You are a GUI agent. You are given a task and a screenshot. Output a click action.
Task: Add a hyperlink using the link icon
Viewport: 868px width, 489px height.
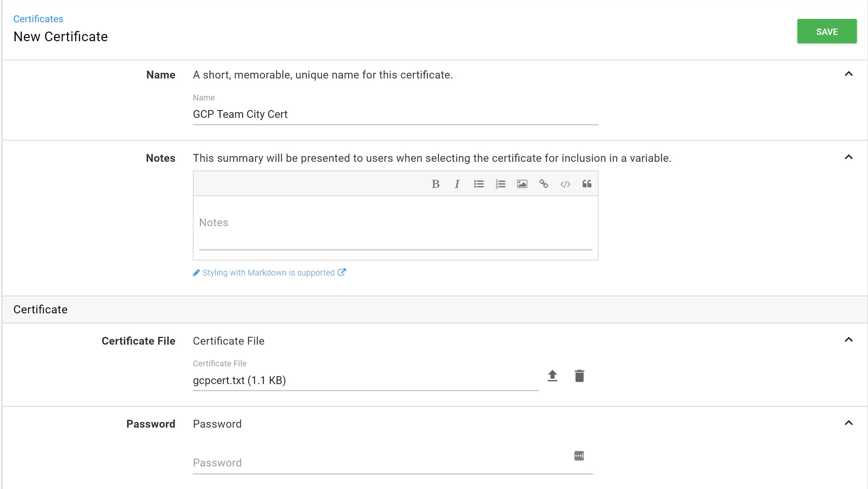[544, 184]
